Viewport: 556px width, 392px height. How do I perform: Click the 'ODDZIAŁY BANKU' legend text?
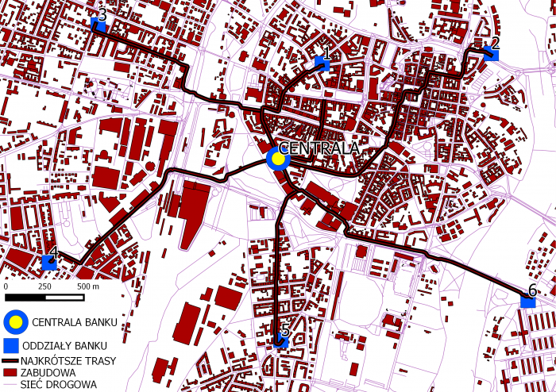pos(64,346)
